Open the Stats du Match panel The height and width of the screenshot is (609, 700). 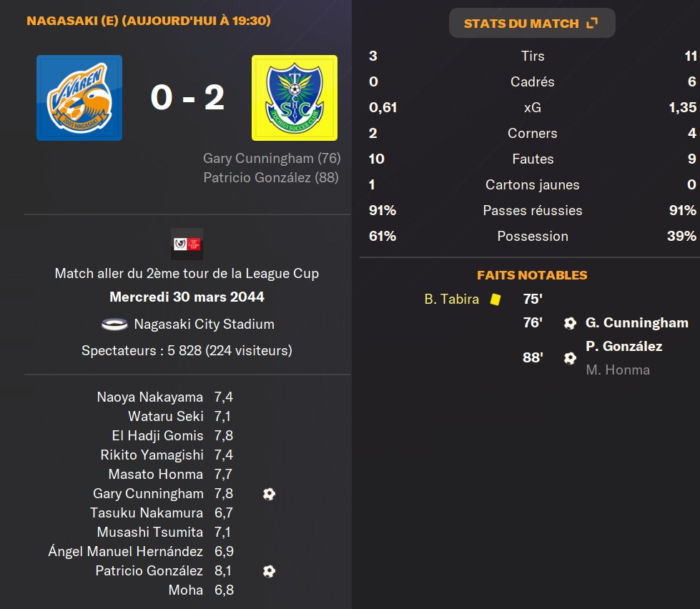click(531, 24)
